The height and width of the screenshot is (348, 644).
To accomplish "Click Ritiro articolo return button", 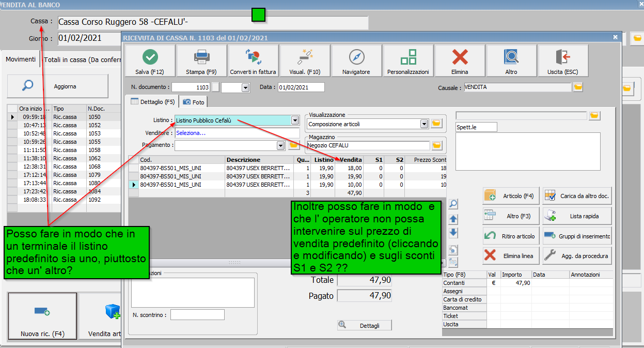I will [x=511, y=236].
